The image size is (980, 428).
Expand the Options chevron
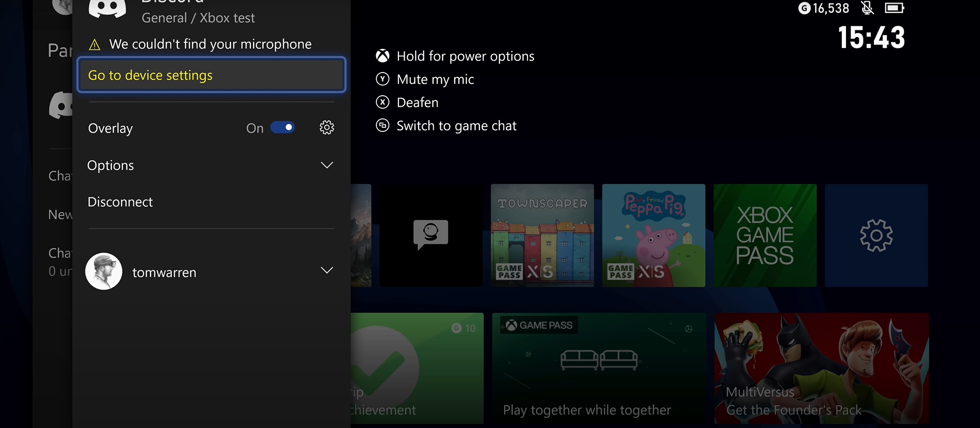(327, 165)
